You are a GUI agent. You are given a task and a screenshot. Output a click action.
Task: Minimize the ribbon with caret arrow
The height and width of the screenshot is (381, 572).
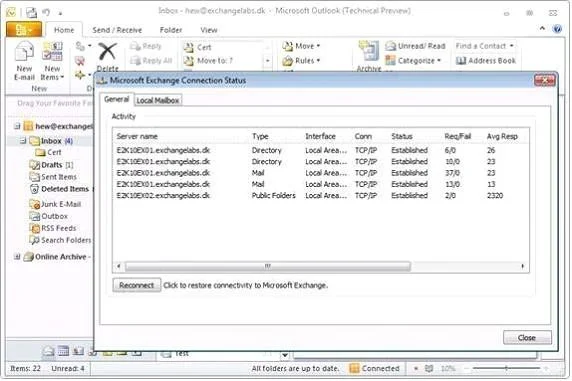coord(542,28)
